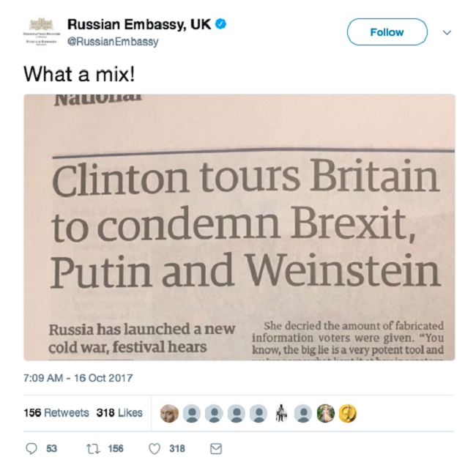Like the tweet with heart icon
Viewport: 476px width, 471px height.
[155, 448]
